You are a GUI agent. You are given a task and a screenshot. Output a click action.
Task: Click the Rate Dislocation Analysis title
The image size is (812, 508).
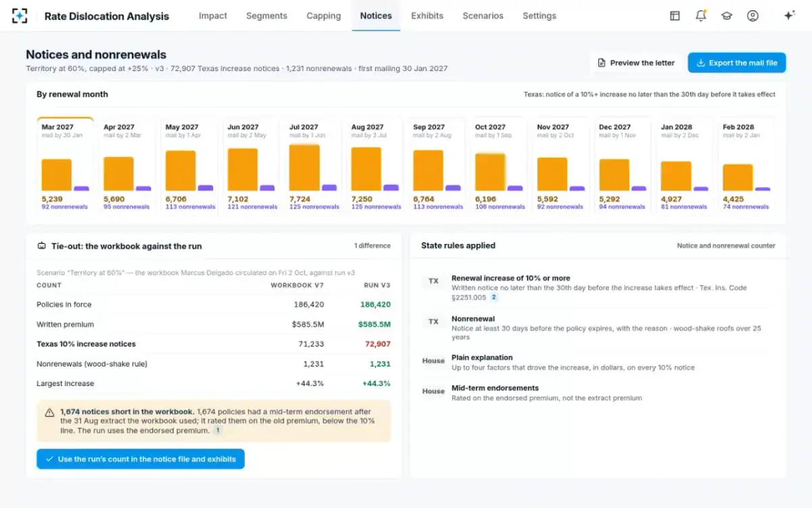(107, 16)
